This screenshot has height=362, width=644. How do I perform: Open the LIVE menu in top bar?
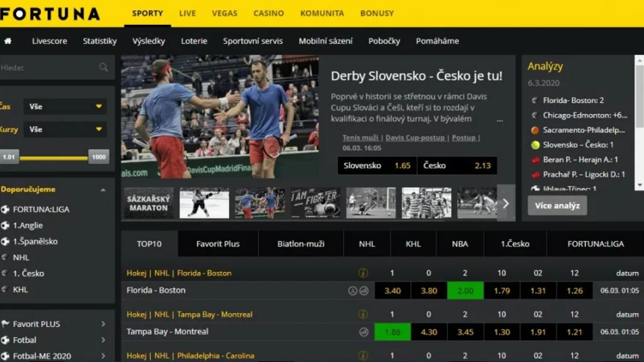click(187, 13)
